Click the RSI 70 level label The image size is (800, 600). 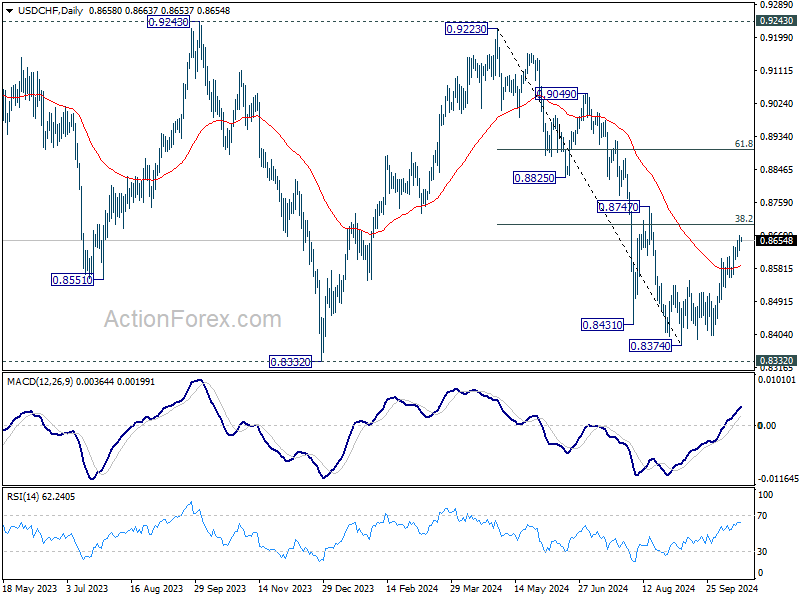tap(762, 516)
